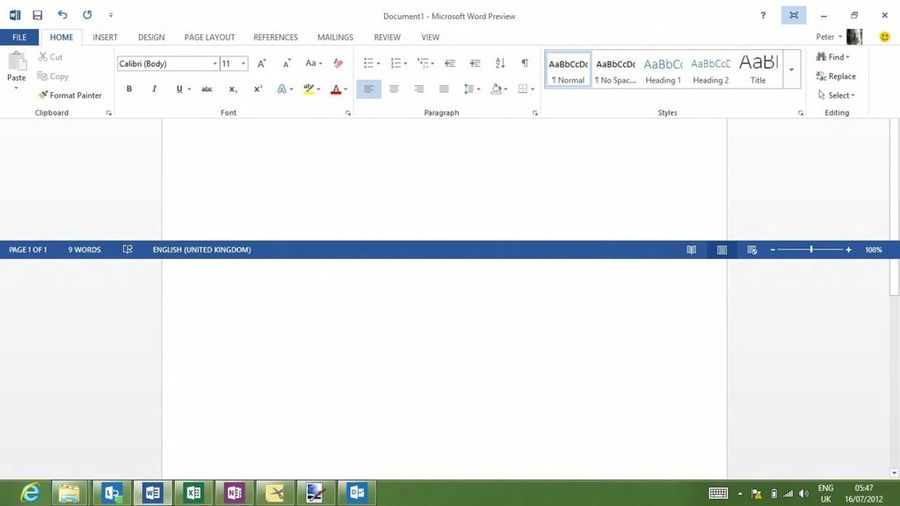Image resolution: width=900 pixels, height=506 pixels.
Task: Open the font size dropdown
Action: click(243, 64)
